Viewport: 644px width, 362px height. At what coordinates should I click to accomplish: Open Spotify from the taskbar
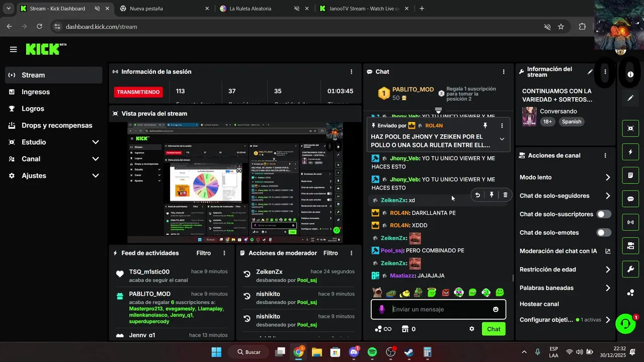[372, 352]
